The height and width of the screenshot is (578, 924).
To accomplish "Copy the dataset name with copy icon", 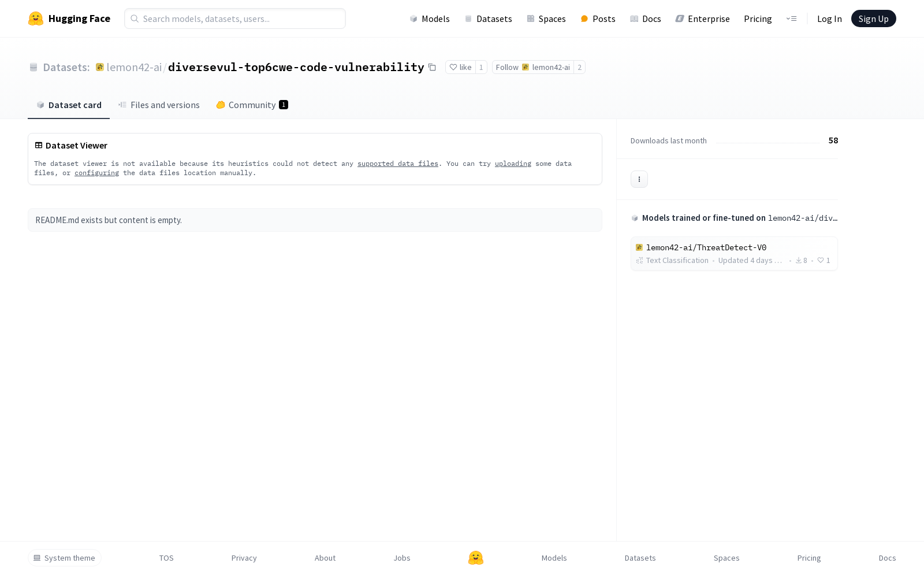I will point(432,67).
